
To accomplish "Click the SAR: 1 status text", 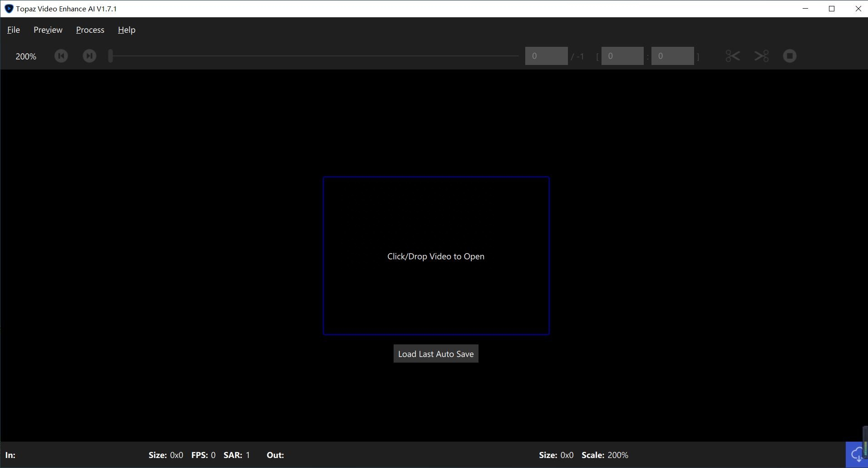I will tap(237, 455).
